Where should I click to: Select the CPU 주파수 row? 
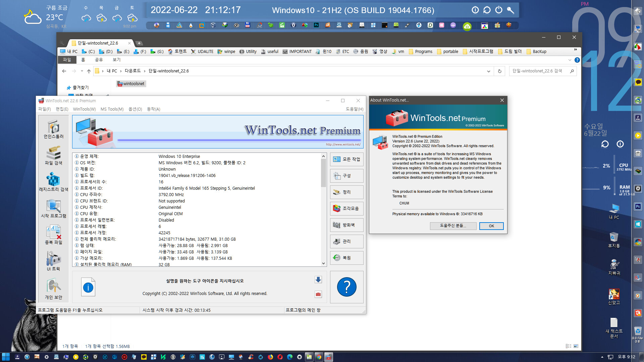tap(196, 195)
